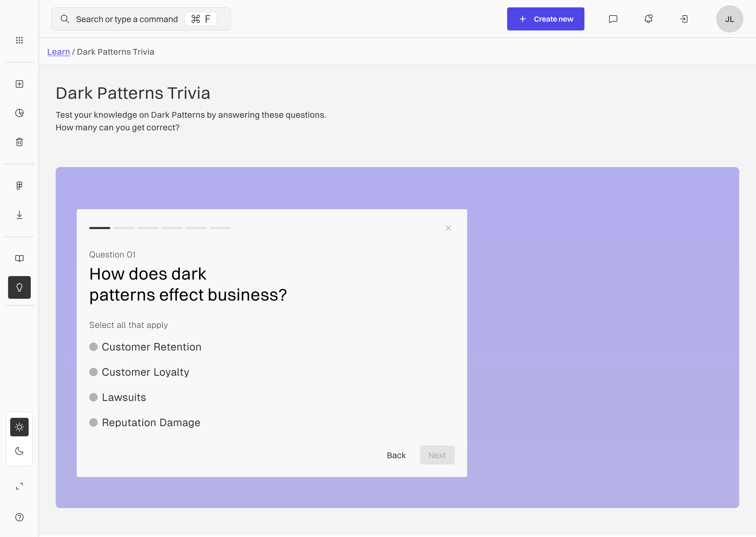Select the Reputation Damage option
This screenshot has width=756, height=537.
94,423
